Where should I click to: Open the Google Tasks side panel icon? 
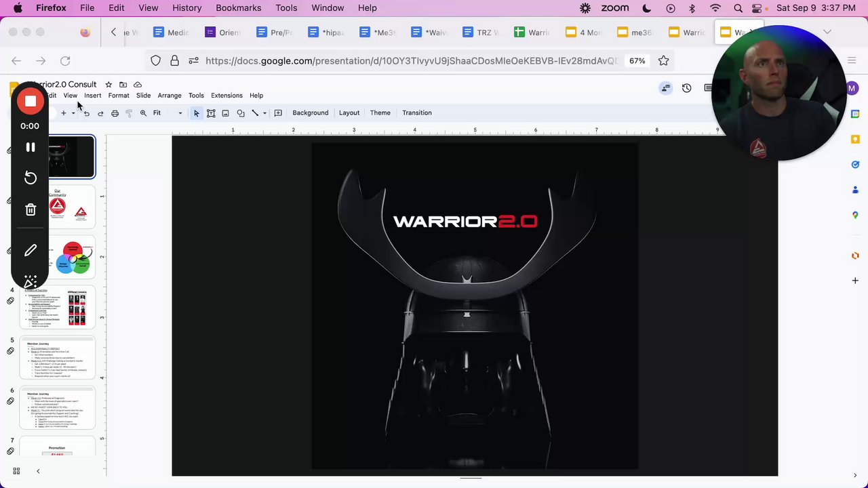point(855,165)
